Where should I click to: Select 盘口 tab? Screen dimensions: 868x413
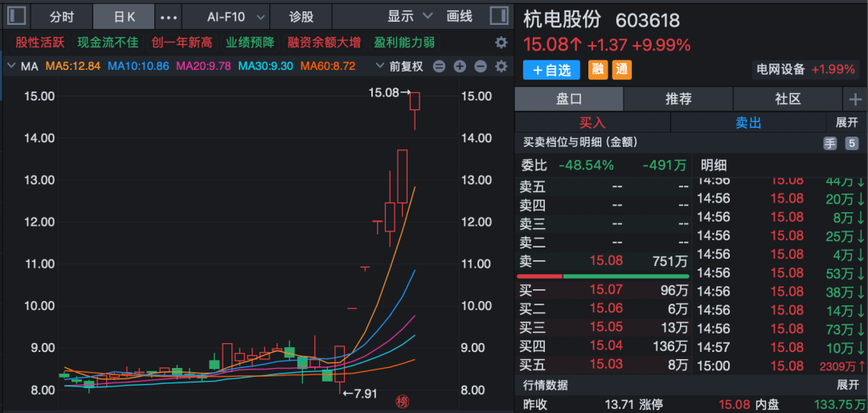pyautogui.click(x=569, y=100)
